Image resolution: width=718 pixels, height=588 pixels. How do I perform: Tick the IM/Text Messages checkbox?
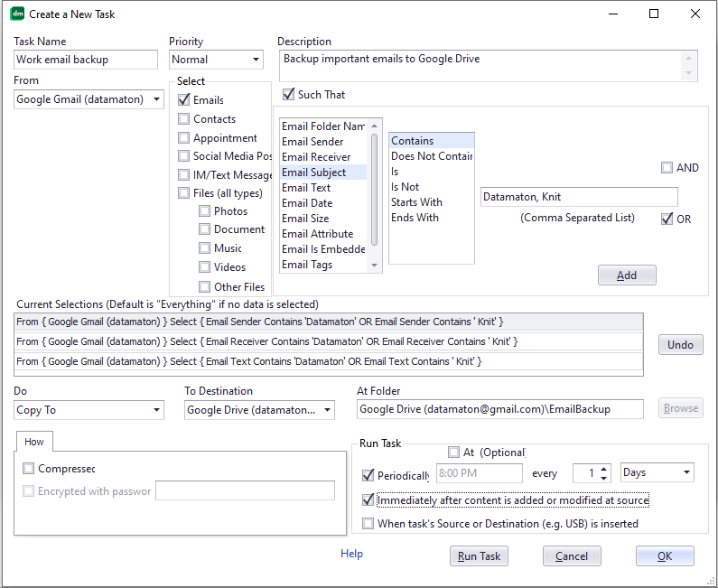(x=183, y=175)
